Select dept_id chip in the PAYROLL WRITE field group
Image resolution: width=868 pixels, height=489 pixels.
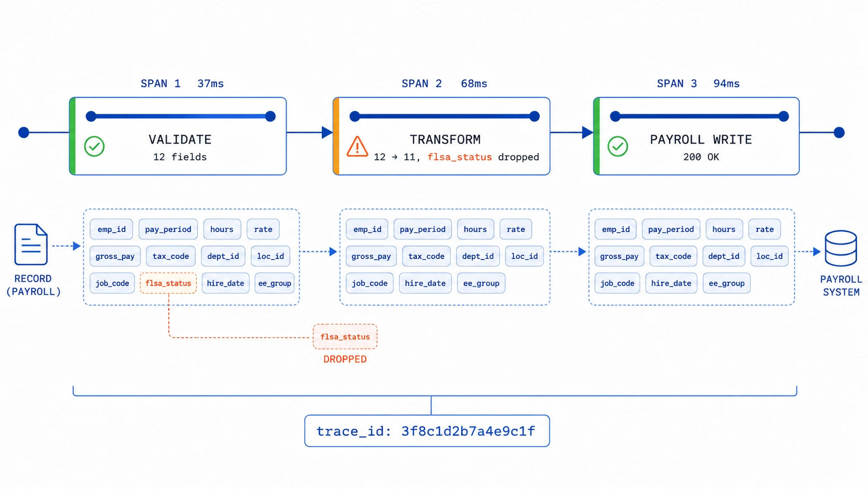[724, 256]
